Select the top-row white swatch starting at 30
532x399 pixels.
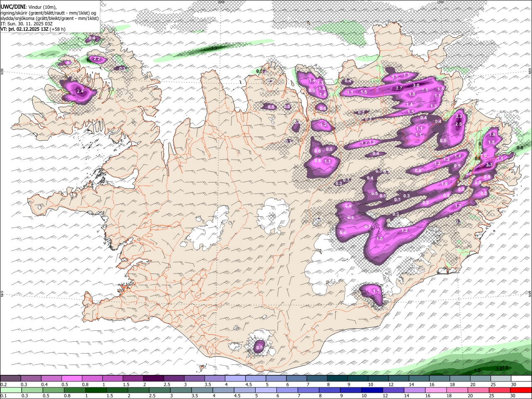coord(522,378)
